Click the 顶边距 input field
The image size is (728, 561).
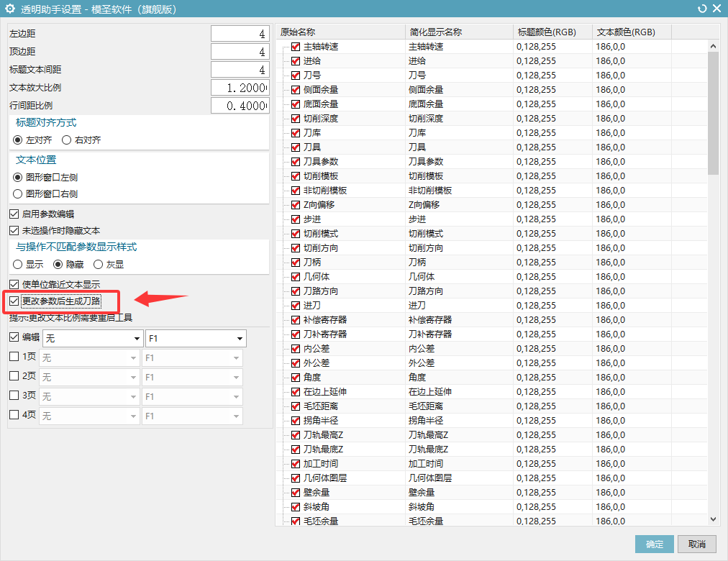[x=240, y=52]
